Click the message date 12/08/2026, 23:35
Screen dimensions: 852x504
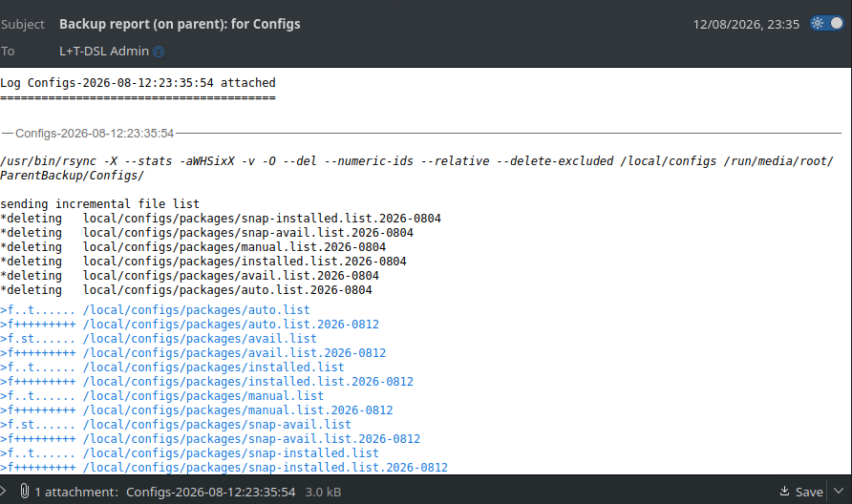point(746,25)
